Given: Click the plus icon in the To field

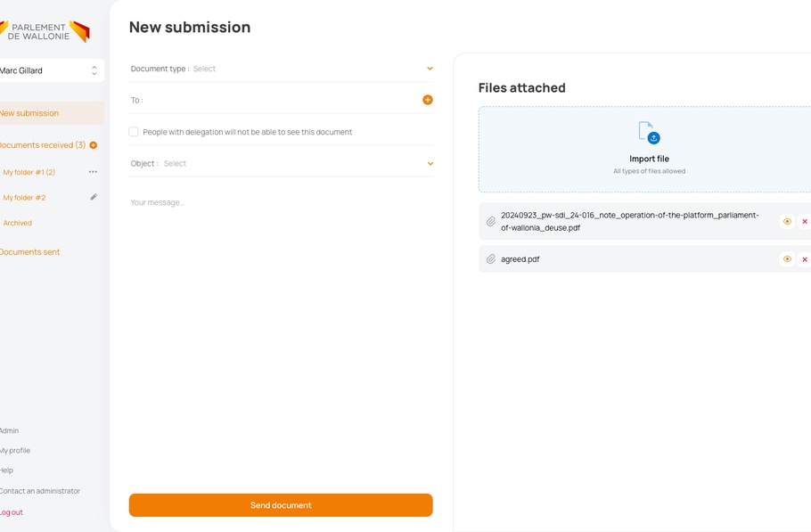Looking at the screenshot, I should (x=428, y=100).
